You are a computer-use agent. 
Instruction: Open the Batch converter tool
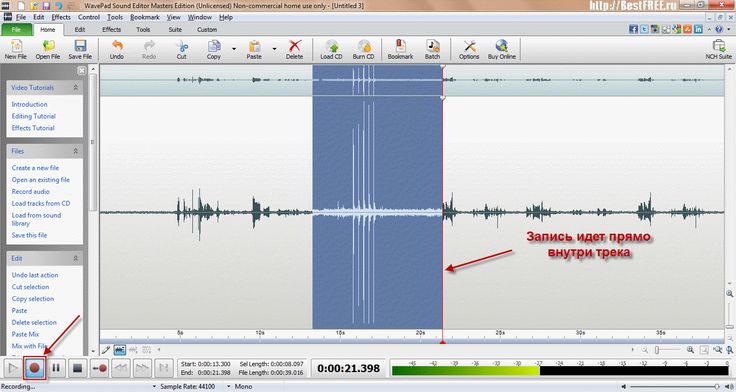click(x=432, y=49)
